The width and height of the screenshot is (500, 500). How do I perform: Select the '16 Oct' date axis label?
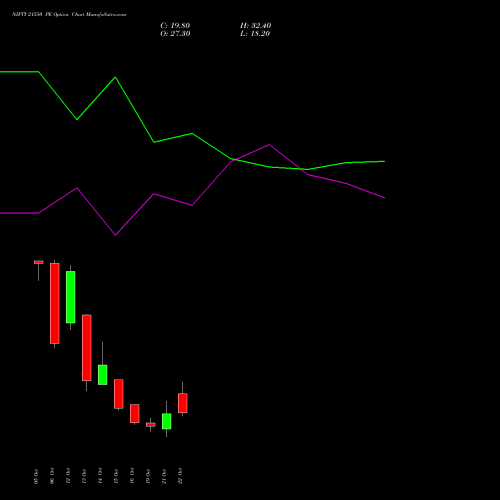(x=132, y=476)
